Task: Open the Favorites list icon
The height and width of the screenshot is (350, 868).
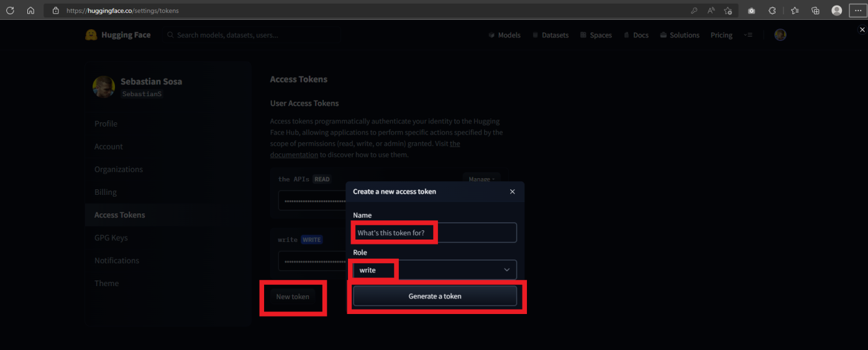Action: tap(795, 11)
